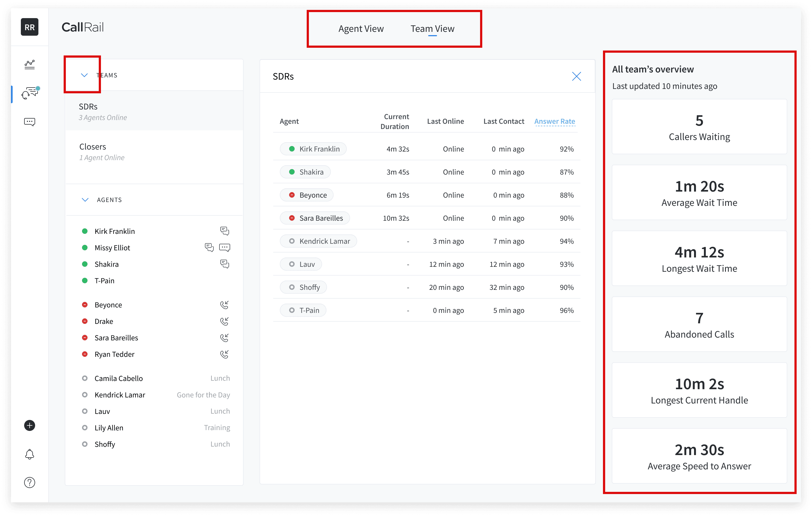This screenshot has height=516, width=812.
Task: Open the notifications bell icon
Action: click(30, 454)
